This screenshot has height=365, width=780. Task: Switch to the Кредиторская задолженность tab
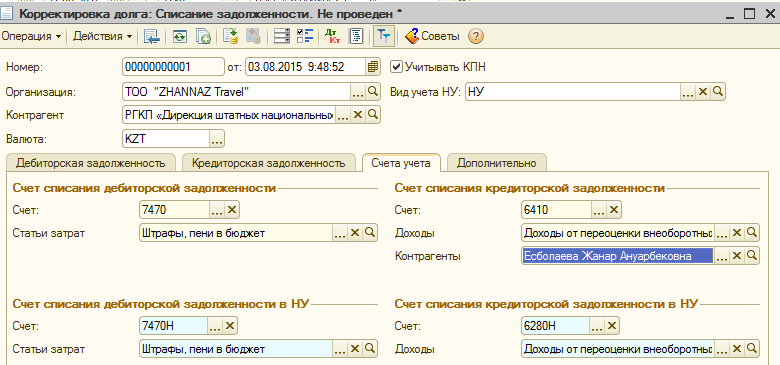tap(269, 163)
